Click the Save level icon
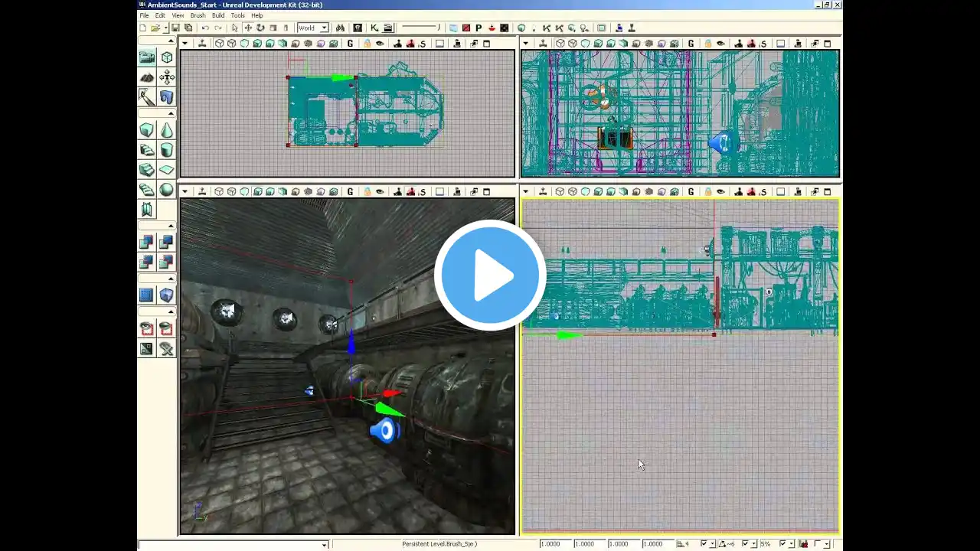This screenshot has width=980, height=551. tap(175, 28)
